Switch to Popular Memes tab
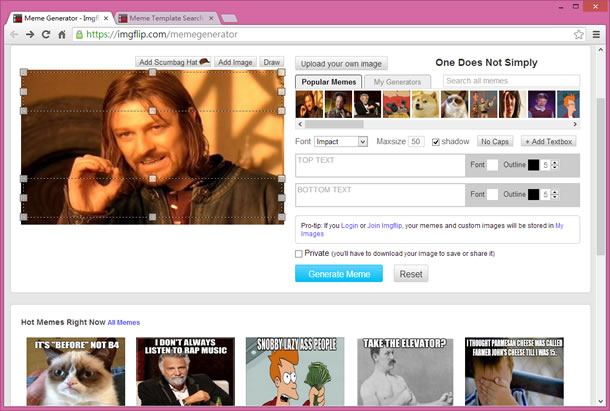Viewport: 610px width, 411px height. tap(329, 82)
